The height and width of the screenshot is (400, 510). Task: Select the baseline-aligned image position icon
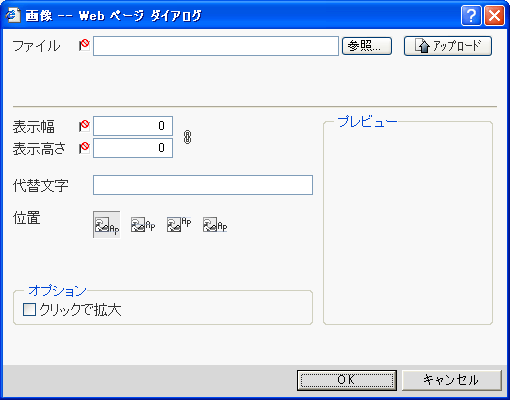point(107,225)
